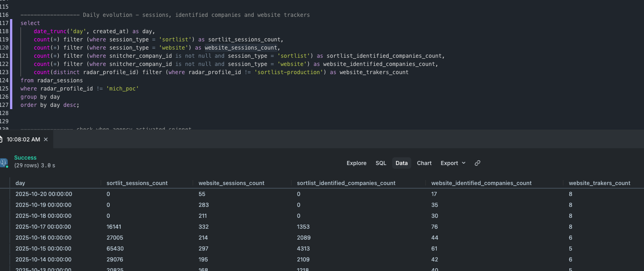The height and width of the screenshot is (271, 644).
Task: Click the identified companies cell 4313
Action: click(303, 249)
